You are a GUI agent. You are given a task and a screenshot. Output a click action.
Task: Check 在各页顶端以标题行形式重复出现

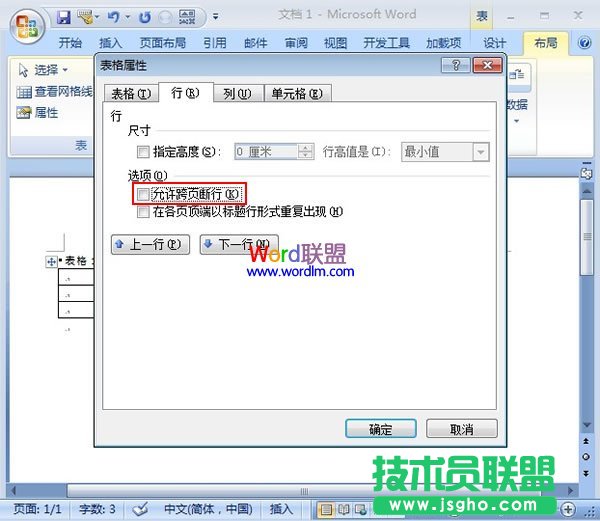click(x=143, y=212)
